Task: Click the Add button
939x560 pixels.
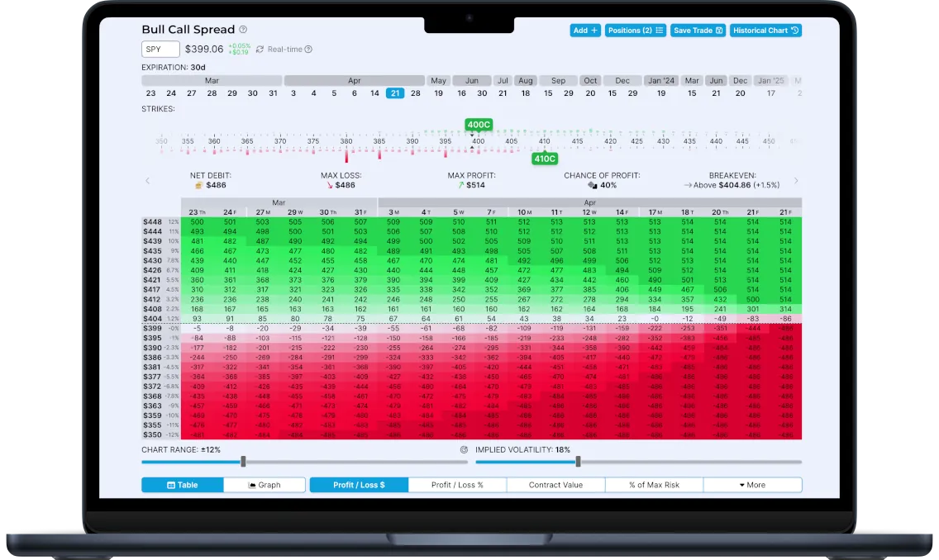Action: click(584, 30)
